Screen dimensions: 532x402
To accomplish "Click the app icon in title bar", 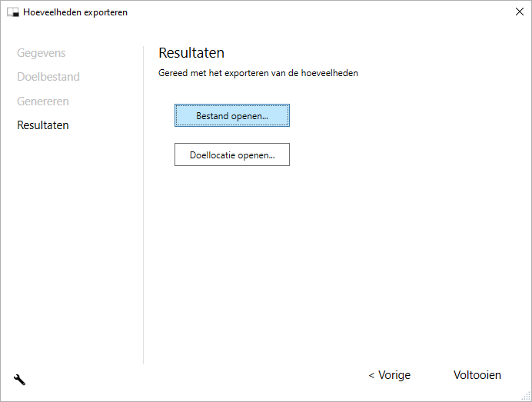I will coord(13,12).
